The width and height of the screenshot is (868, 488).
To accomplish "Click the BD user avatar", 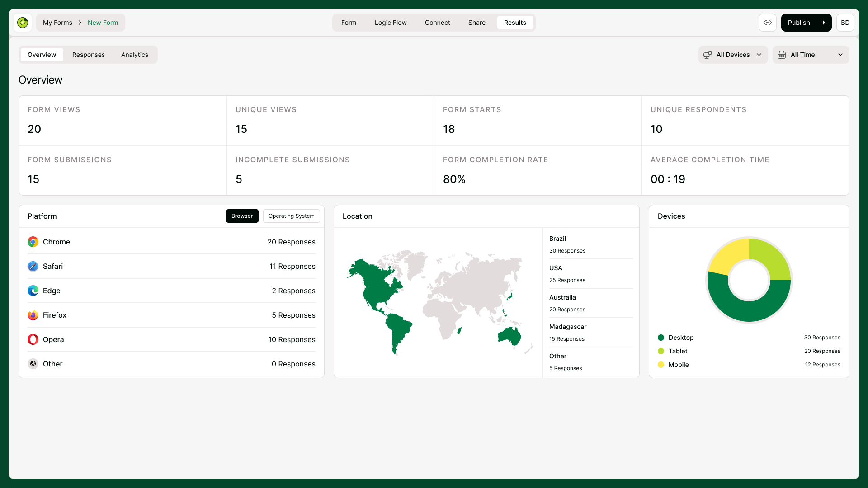I will [x=845, y=23].
